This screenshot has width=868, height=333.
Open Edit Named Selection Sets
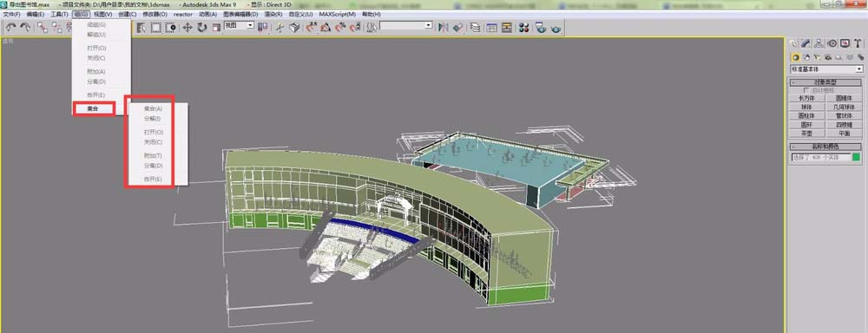[x=372, y=27]
